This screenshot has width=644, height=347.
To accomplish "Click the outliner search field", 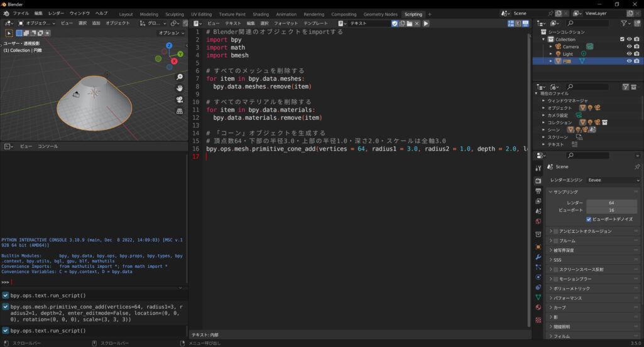I will coord(586,23).
